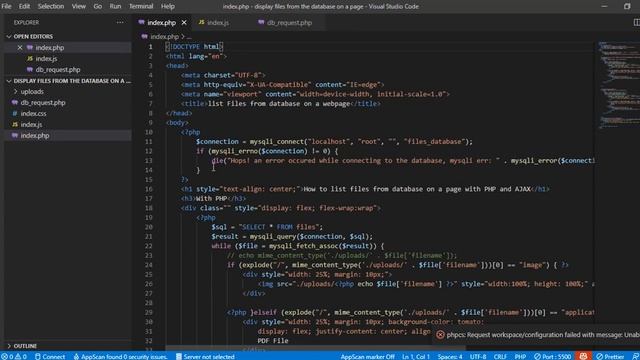The width and height of the screenshot is (640, 360).
Task: Change end of line via CRLF
Action: coord(500,356)
